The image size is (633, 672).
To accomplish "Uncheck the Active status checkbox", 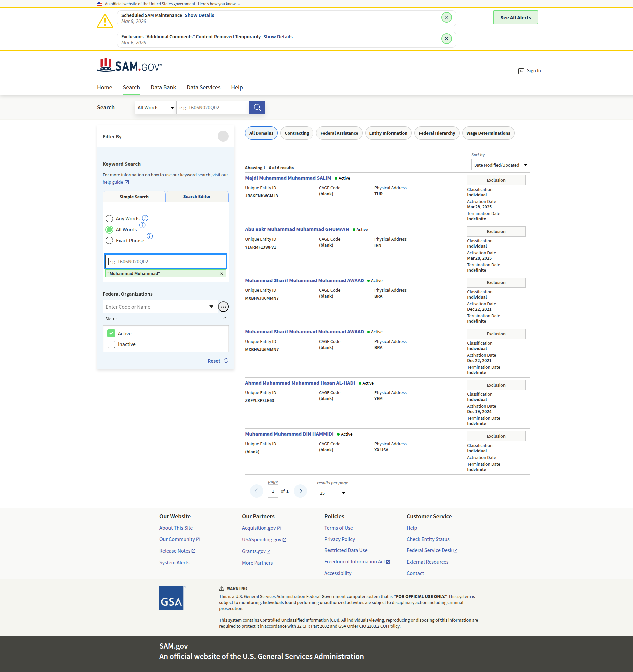I will [x=111, y=333].
